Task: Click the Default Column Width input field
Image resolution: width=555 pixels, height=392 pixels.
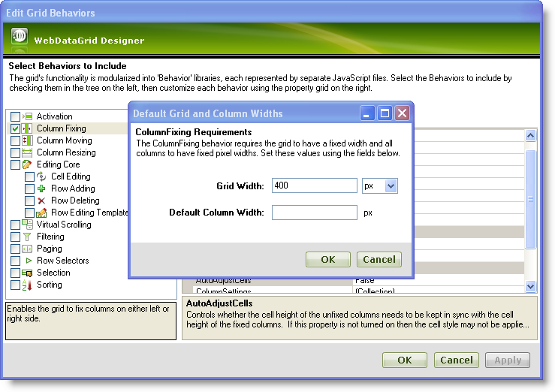Action: click(x=315, y=213)
